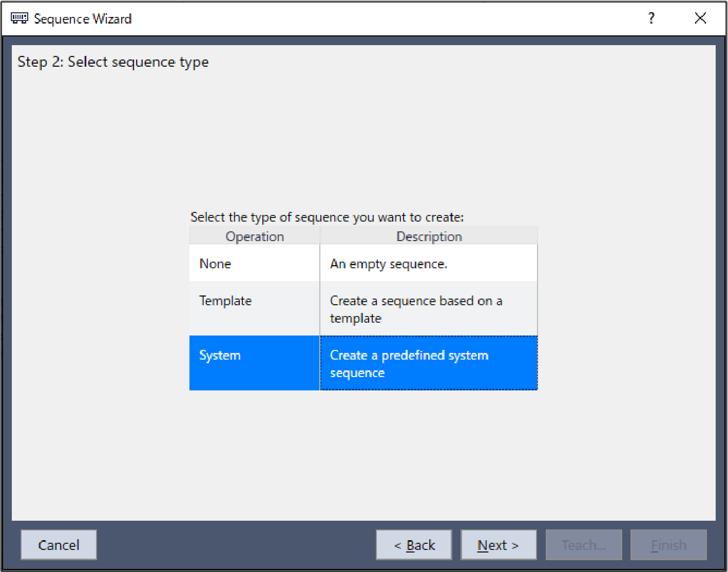The width and height of the screenshot is (728, 572).
Task: Click 'Create a predefined system sequence' description
Action: click(429, 363)
